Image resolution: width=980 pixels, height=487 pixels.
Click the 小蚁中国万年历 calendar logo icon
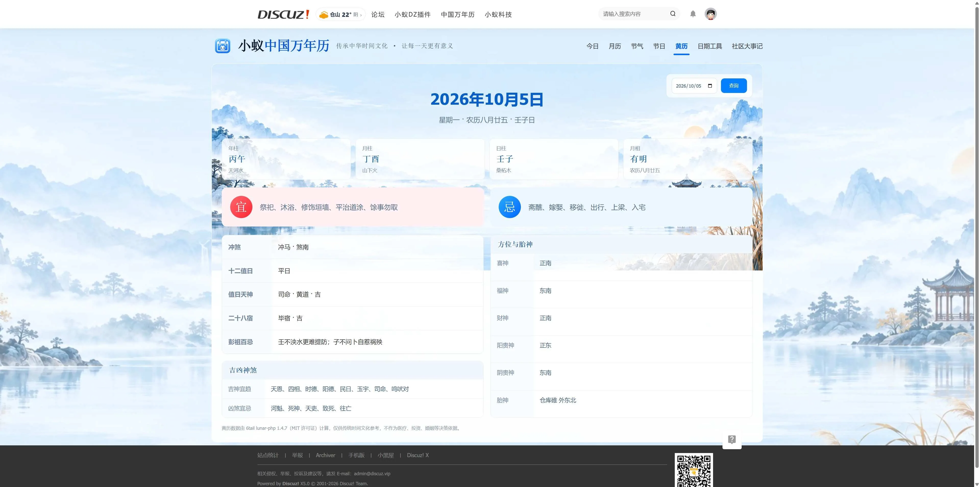[223, 46]
